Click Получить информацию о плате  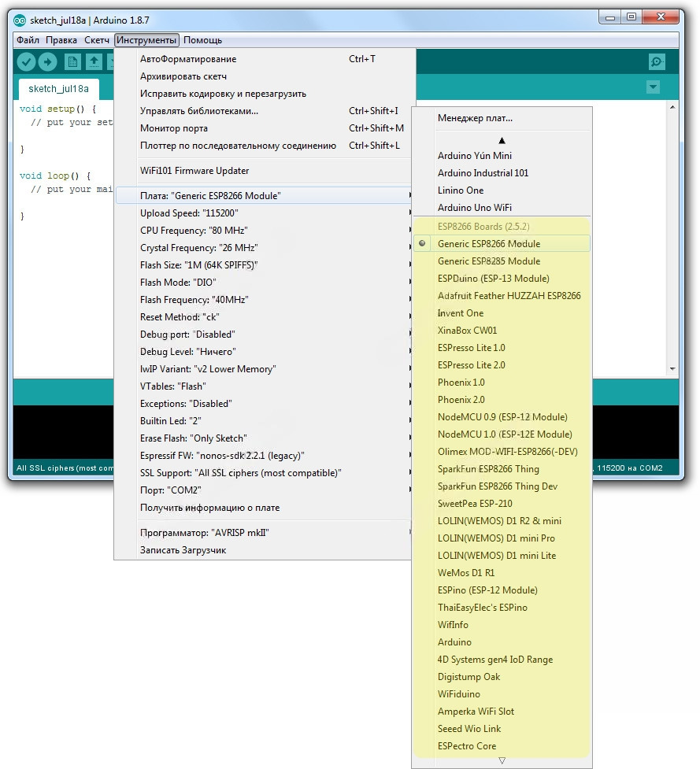pos(209,508)
